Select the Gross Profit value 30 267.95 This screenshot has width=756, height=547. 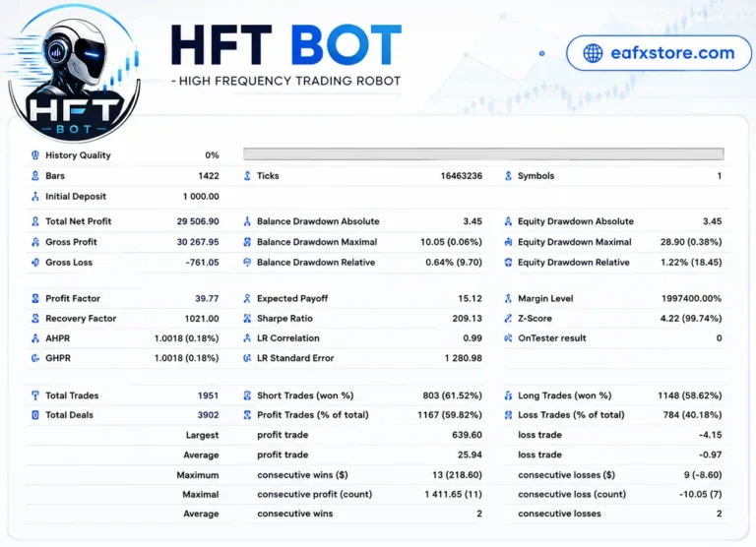point(198,242)
